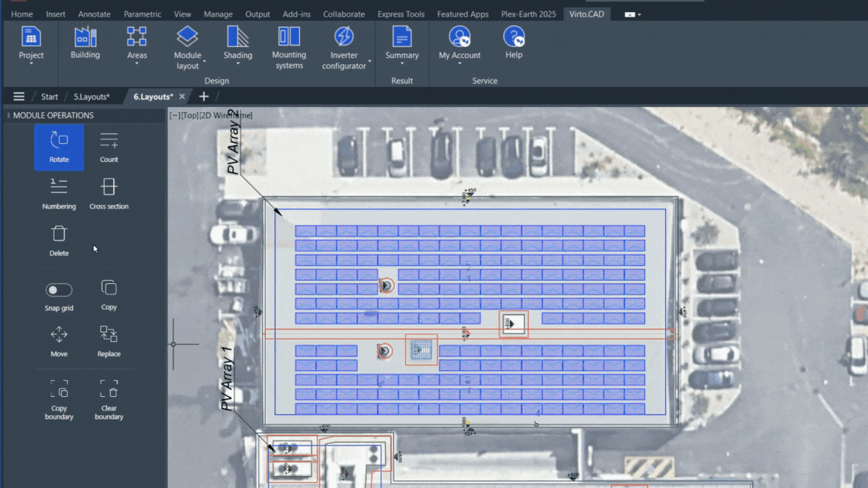Switch to Parametric ribbon tab
Screen dimensions: 868x488
142,14
